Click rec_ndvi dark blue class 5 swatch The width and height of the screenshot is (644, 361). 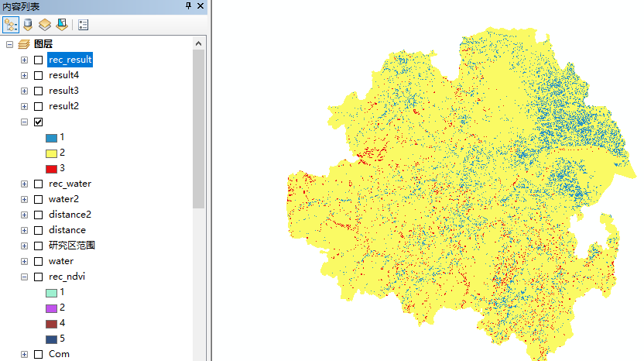coord(51,339)
